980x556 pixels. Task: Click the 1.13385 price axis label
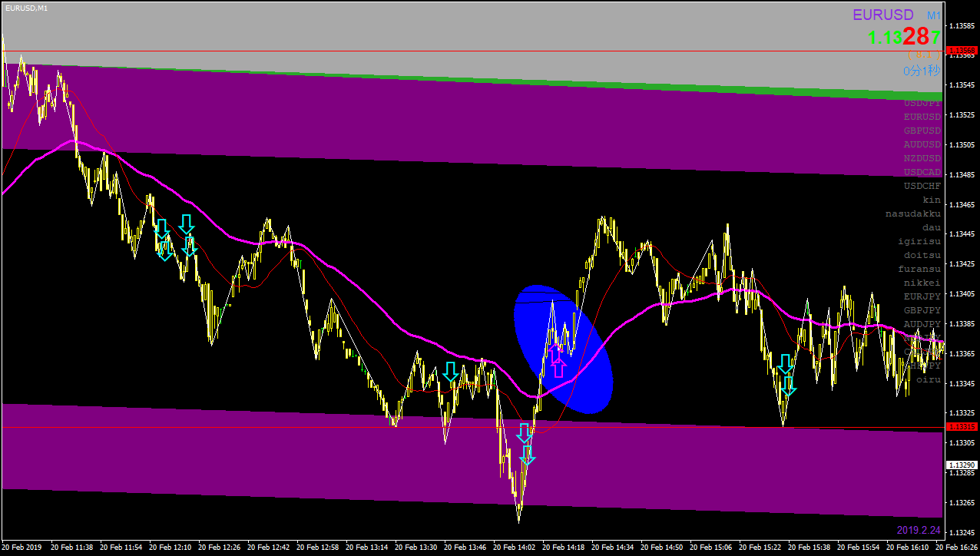point(962,324)
